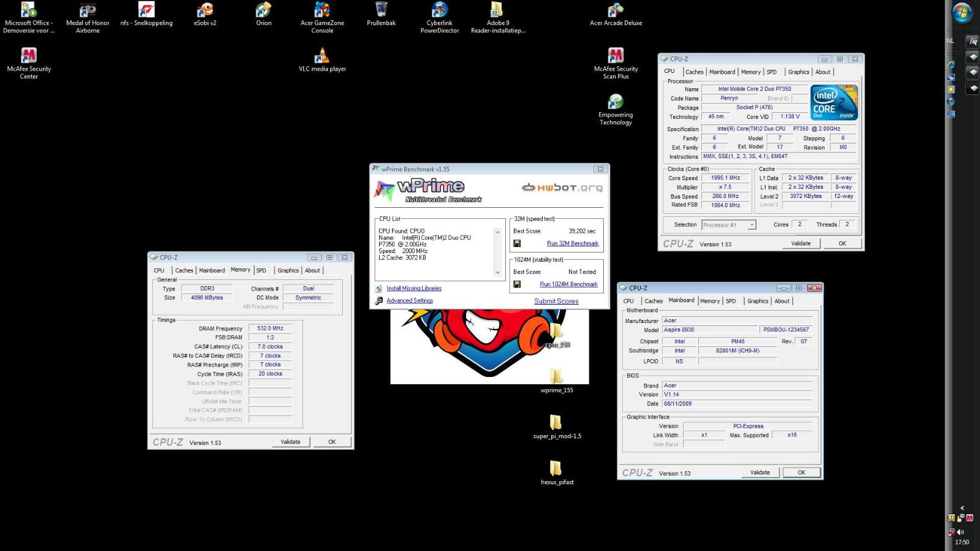Launch Acer Arcade Deluxe
The width and height of the screenshot is (980, 551).
616,14
